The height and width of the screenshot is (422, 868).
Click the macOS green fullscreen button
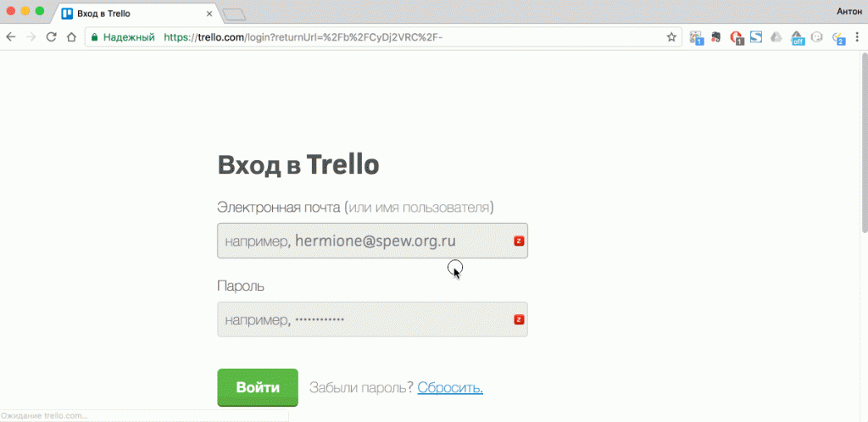pos(40,11)
